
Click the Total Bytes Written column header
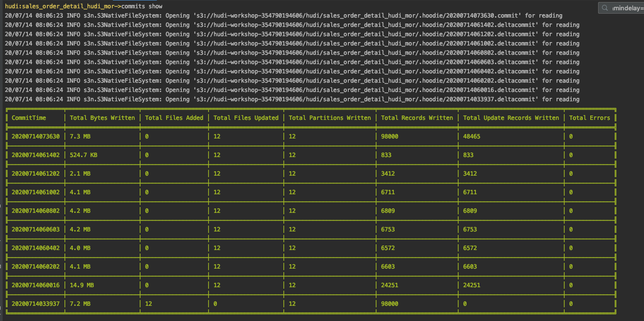click(x=102, y=118)
